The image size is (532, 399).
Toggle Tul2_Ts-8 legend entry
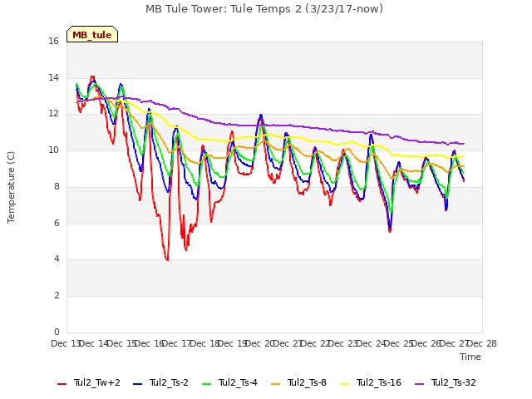[298, 383]
